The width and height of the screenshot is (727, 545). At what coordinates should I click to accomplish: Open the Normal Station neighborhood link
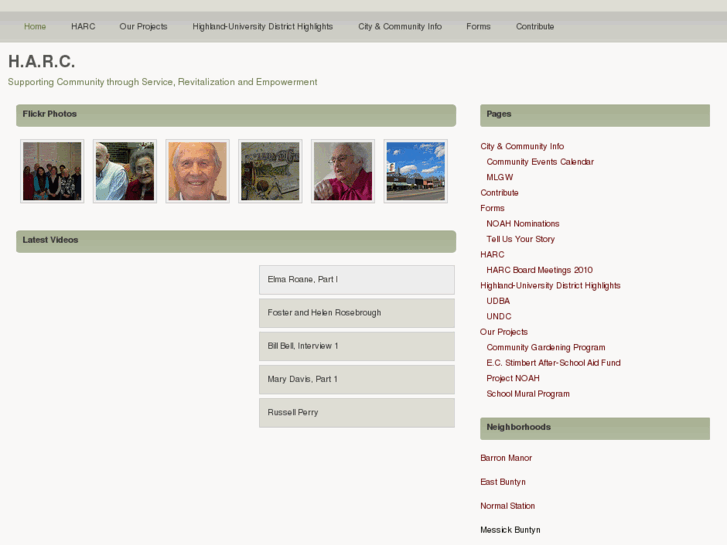508,506
